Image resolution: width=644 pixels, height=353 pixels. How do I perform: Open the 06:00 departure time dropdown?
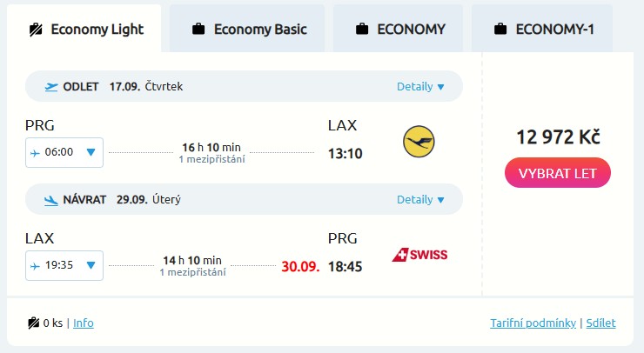click(x=65, y=152)
